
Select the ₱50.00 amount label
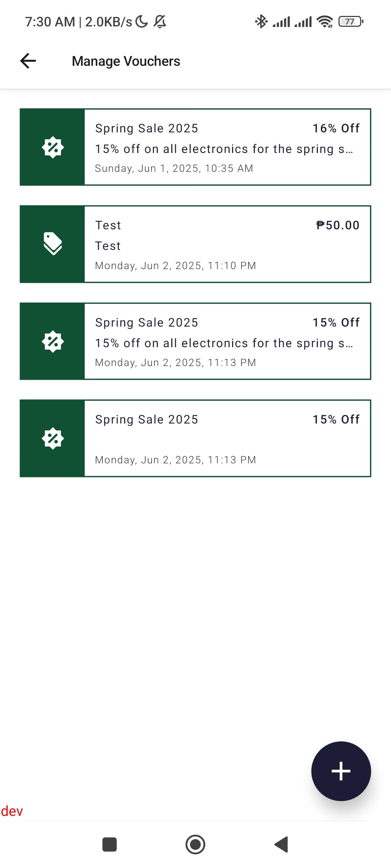coord(337,225)
